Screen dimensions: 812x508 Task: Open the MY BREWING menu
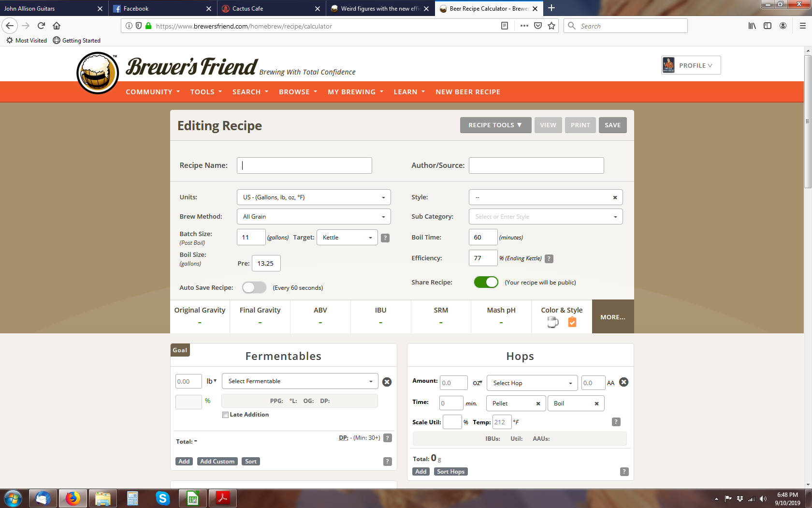(x=356, y=92)
